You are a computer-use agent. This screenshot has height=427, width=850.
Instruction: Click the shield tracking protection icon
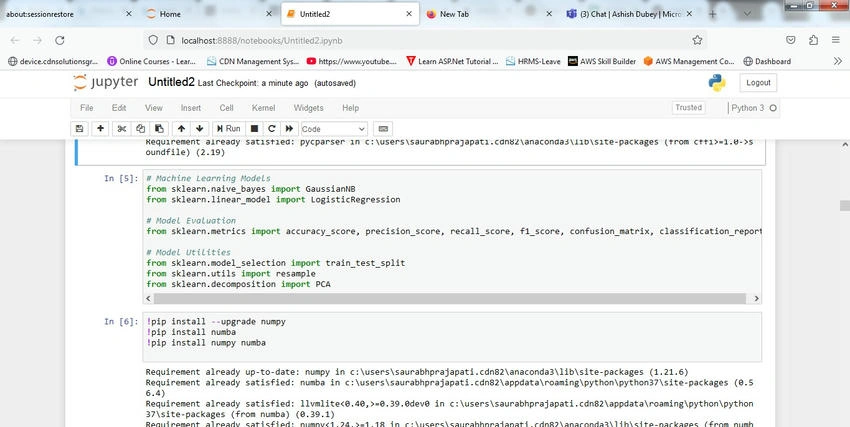pyautogui.click(x=153, y=40)
